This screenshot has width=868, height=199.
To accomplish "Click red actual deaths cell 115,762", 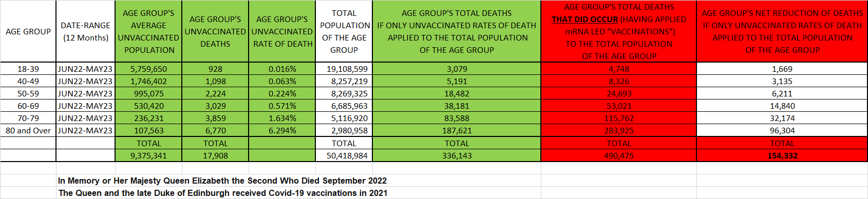I will (619, 118).
